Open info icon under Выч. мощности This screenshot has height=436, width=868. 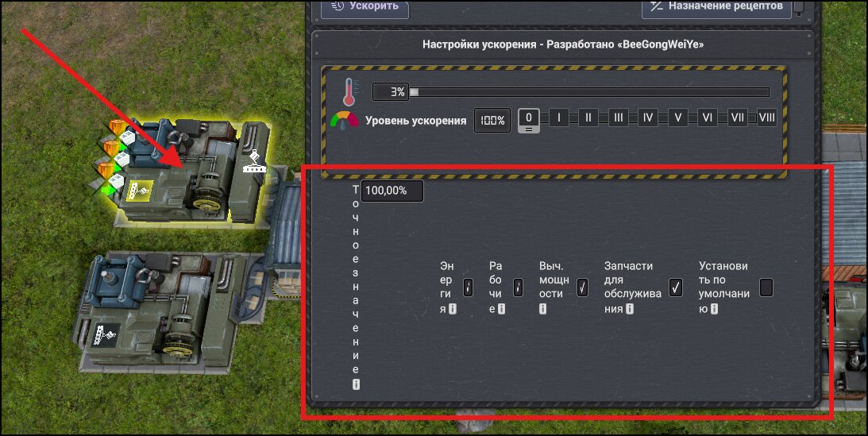point(542,309)
